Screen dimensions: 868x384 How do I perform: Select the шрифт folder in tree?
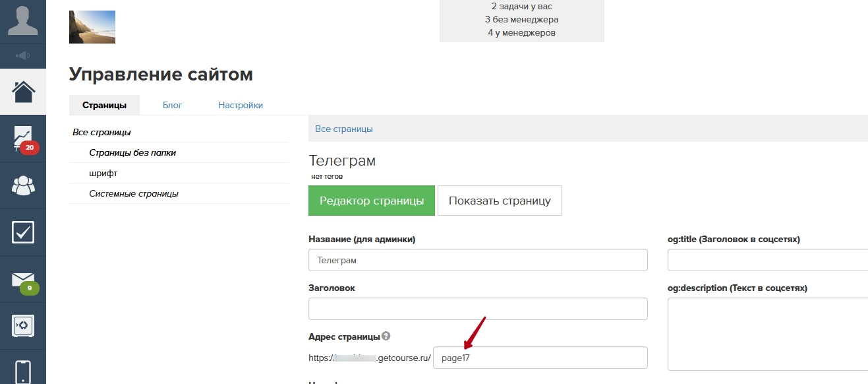pos(103,173)
